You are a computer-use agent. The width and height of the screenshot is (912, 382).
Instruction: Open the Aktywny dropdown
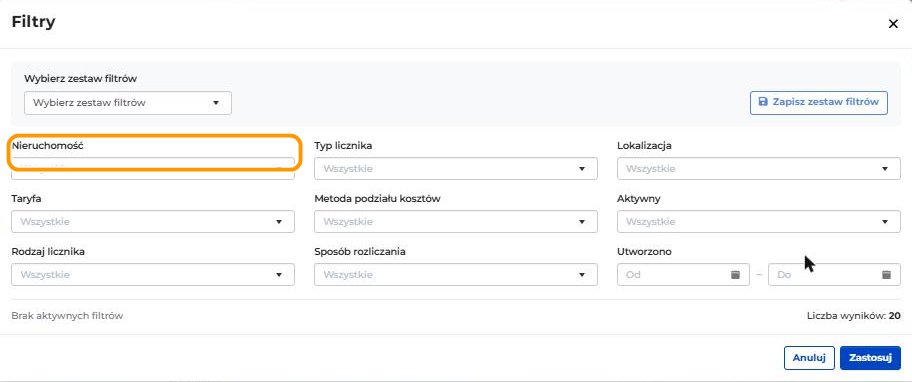pyautogui.click(x=758, y=222)
